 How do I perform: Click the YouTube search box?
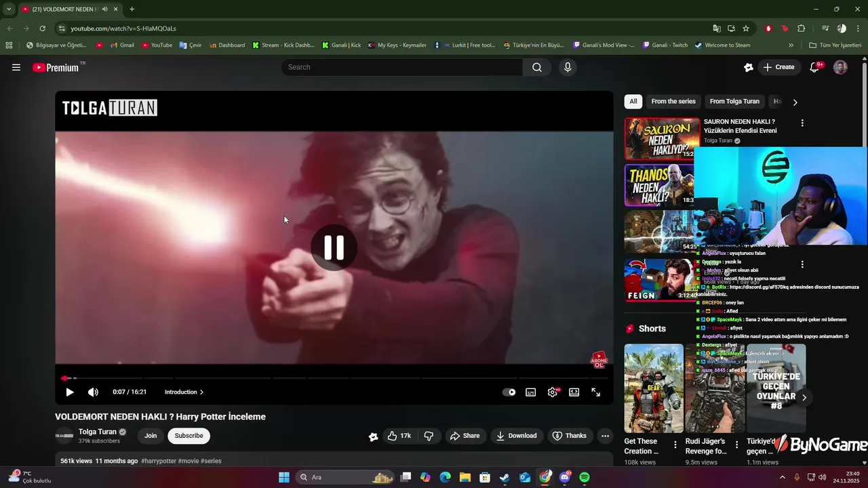[x=402, y=67]
